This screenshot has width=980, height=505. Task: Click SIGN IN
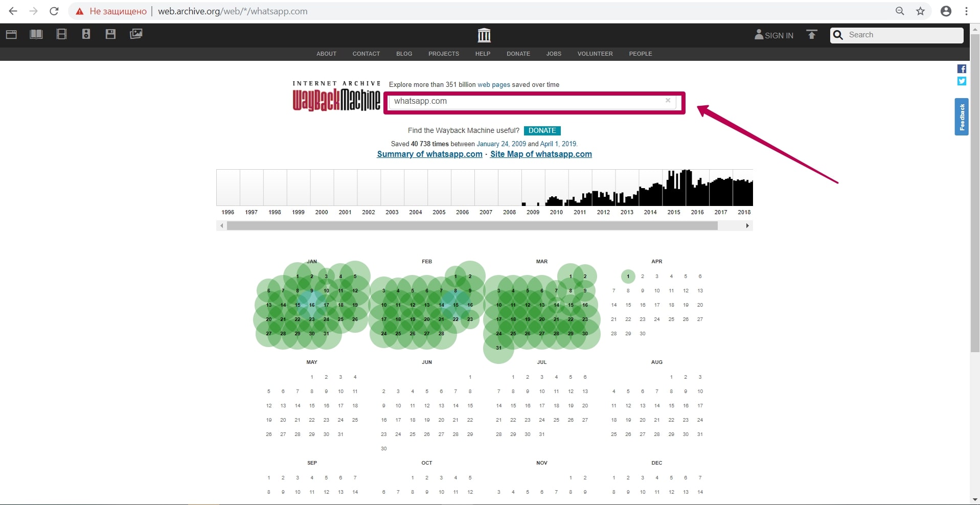[x=774, y=35]
